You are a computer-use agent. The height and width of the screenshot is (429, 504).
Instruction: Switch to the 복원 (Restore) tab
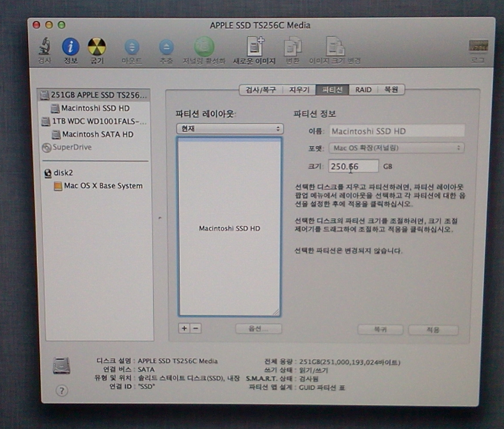[391, 90]
